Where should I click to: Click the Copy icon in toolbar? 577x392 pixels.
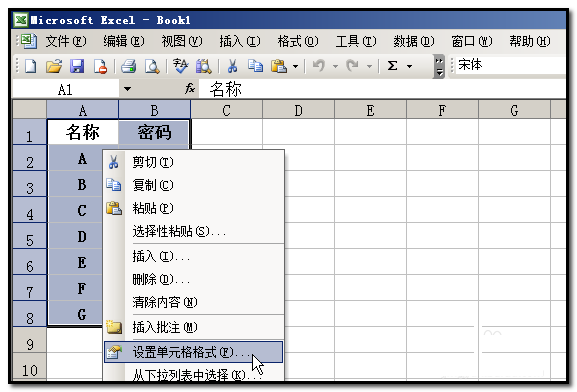coord(255,66)
